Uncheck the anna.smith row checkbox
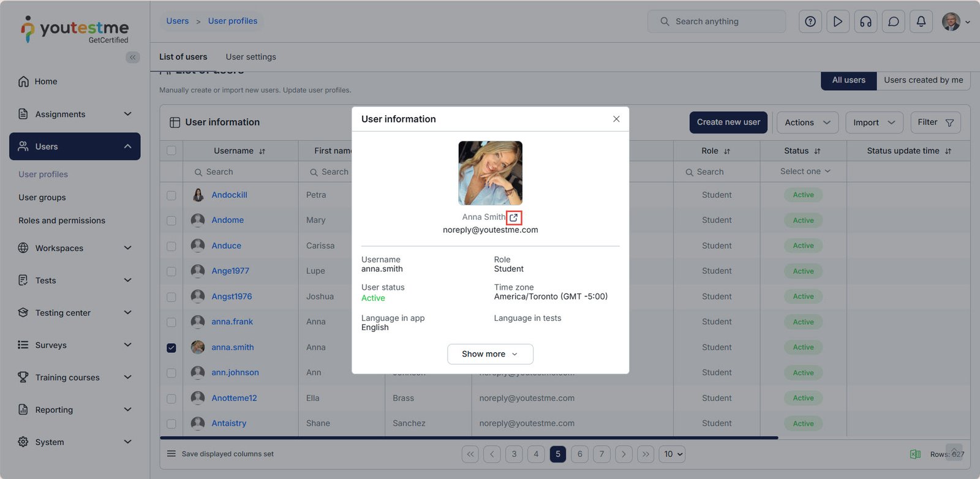The width and height of the screenshot is (980, 479). click(x=171, y=347)
